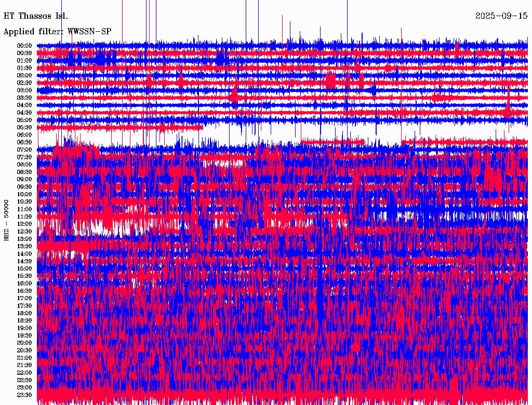The height and width of the screenshot is (405, 532).
Task: Select the 18:00 time row label
Action: [24, 313]
